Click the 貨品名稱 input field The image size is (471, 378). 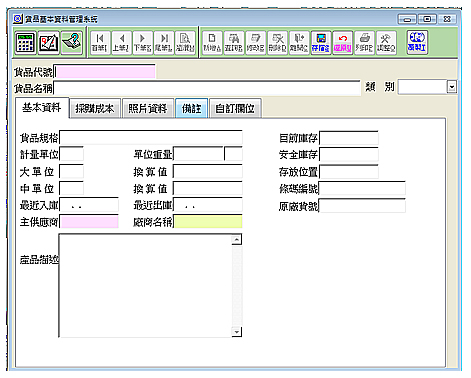(207, 88)
